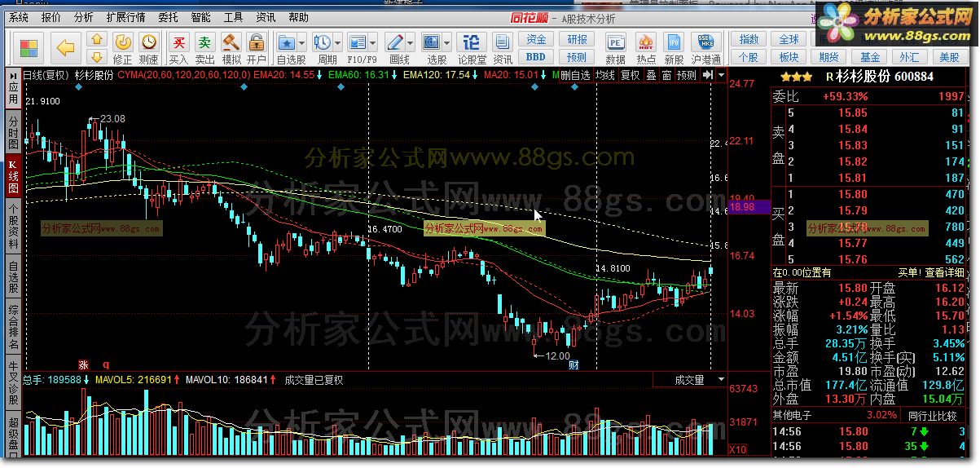
Task: Expand the 画线 drawing dropdown arrow
Action: pyautogui.click(x=411, y=42)
